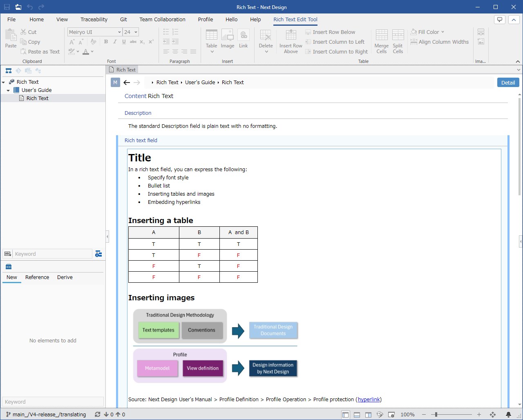Image resolution: width=523 pixels, height=420 pixels.
Task: Click Insert Column to Right
Action: tap(336, 51)
